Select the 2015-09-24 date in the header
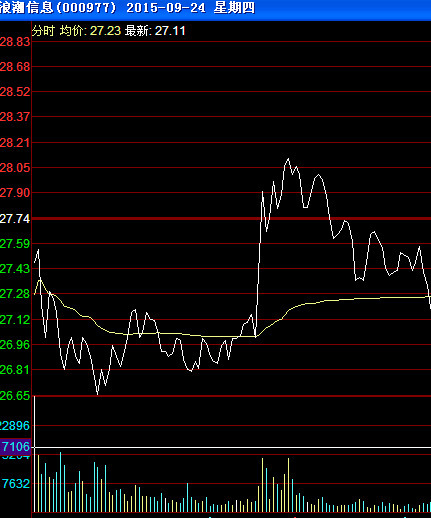The image size is (431, 518). click(166, 8)
